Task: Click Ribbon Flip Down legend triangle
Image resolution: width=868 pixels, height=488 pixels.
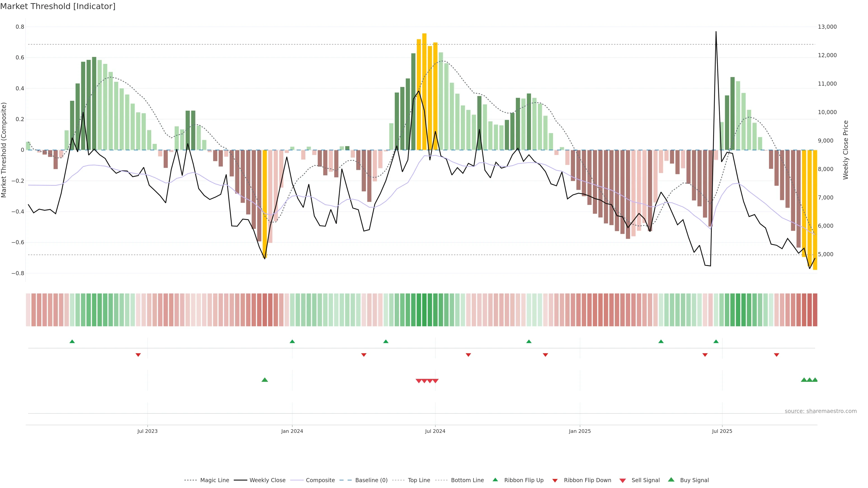Action: coord(555,480)
